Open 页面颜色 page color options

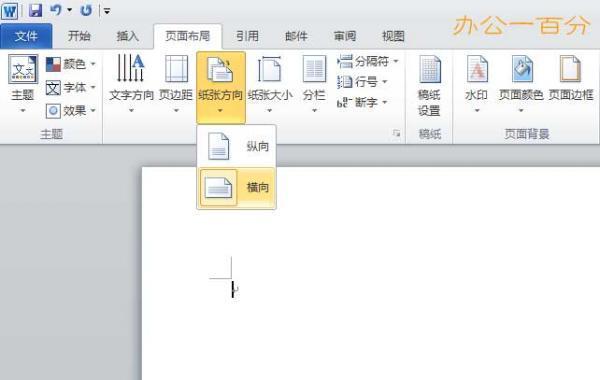521,83
